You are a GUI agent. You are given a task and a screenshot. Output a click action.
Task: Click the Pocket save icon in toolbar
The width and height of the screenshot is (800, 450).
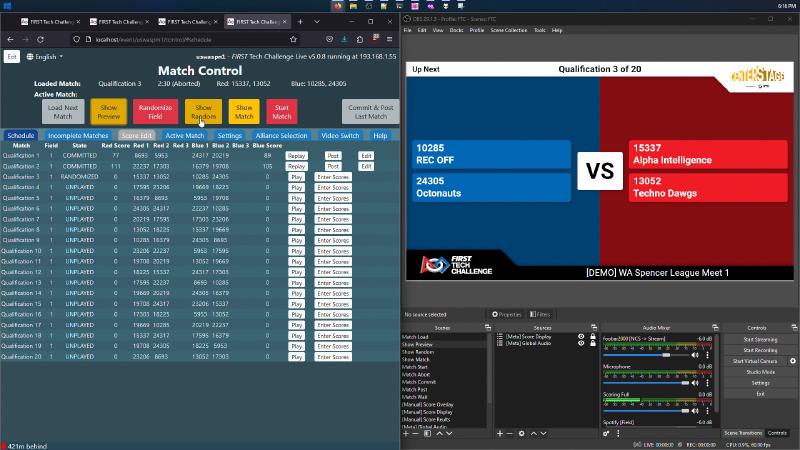tap(329, 39)
